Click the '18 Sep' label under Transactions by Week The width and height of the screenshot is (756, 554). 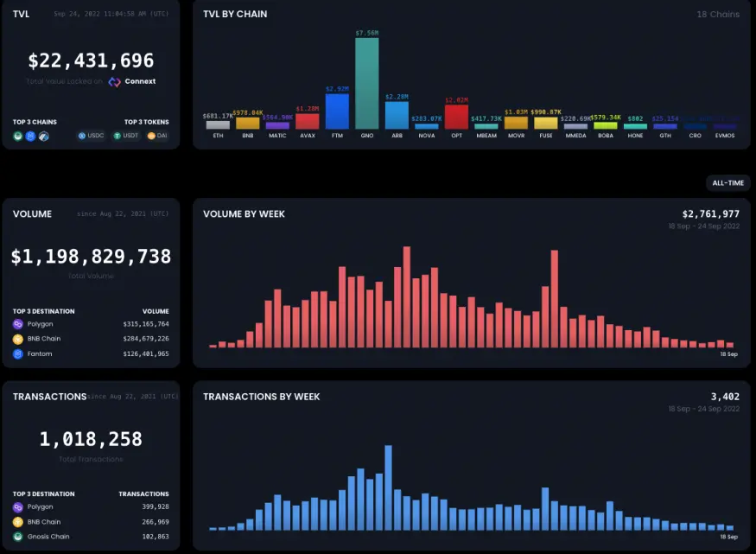(x=728, y=537)
